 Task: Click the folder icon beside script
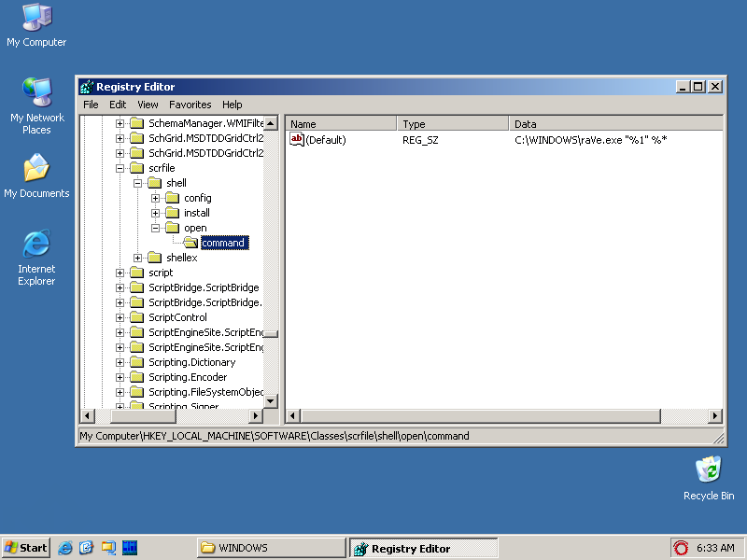click(137, 273)
